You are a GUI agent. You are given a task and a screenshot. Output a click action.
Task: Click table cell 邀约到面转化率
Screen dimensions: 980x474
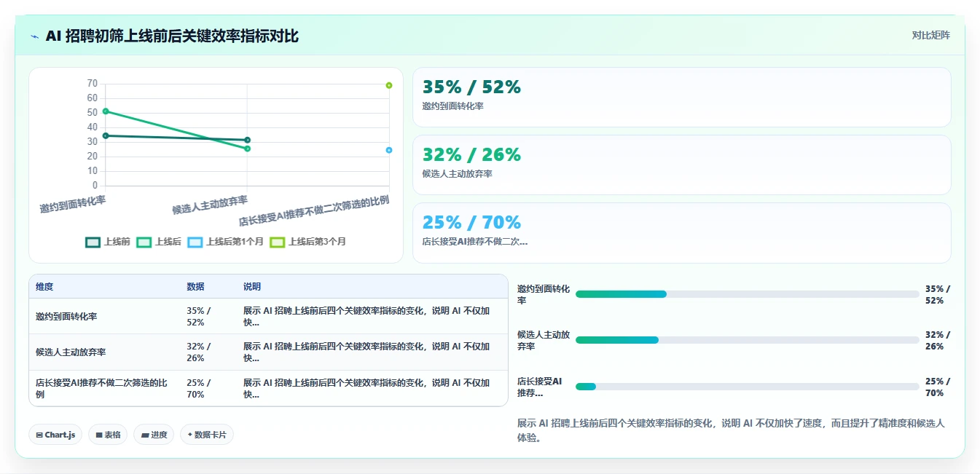[104, 317]
